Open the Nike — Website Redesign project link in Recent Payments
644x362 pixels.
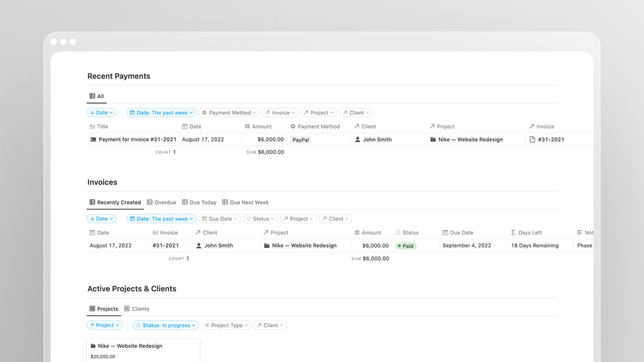coord(470,139)
